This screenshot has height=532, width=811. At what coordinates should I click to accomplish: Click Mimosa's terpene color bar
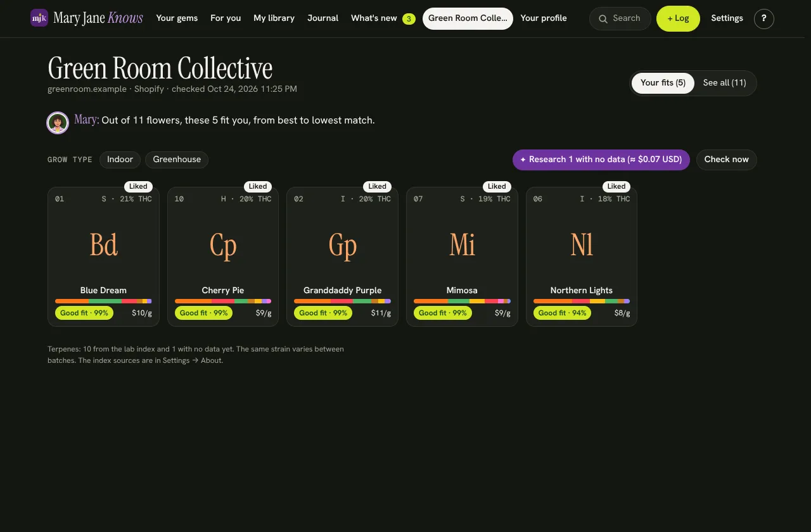coord(462,301)
